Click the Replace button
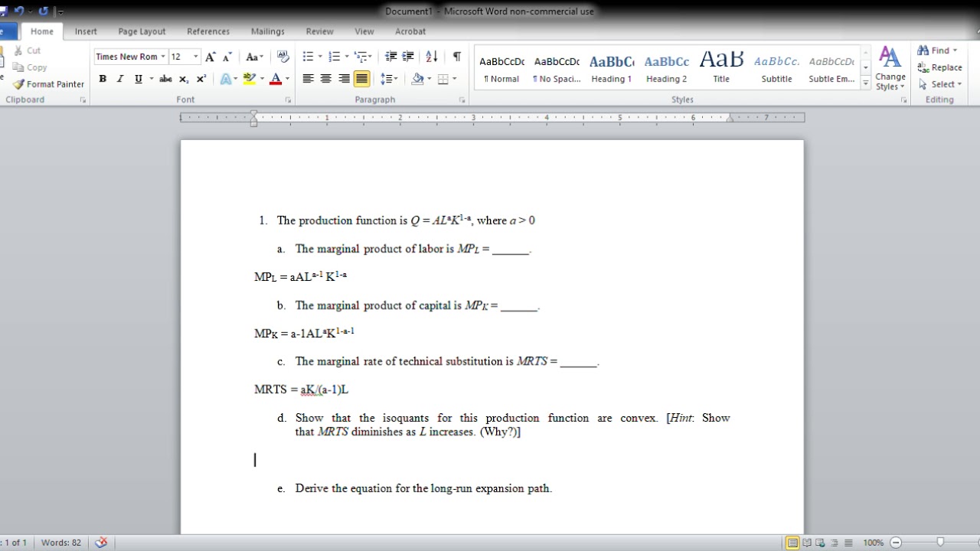Screen dimensions: 980x551 940,67
